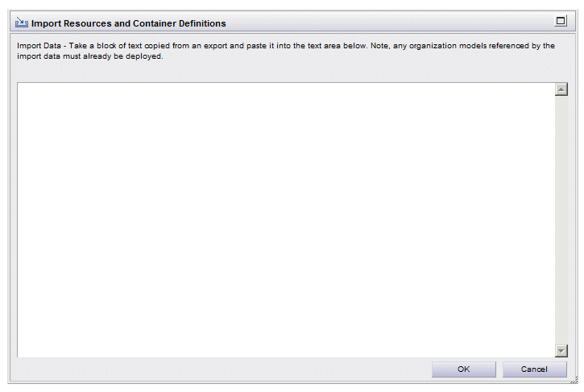Image resolution: width=584 pixels, height=392 pixels.
Task: Click the dialog title 'Import Resources and Container Definitions'
Action: tap(129, 23)
